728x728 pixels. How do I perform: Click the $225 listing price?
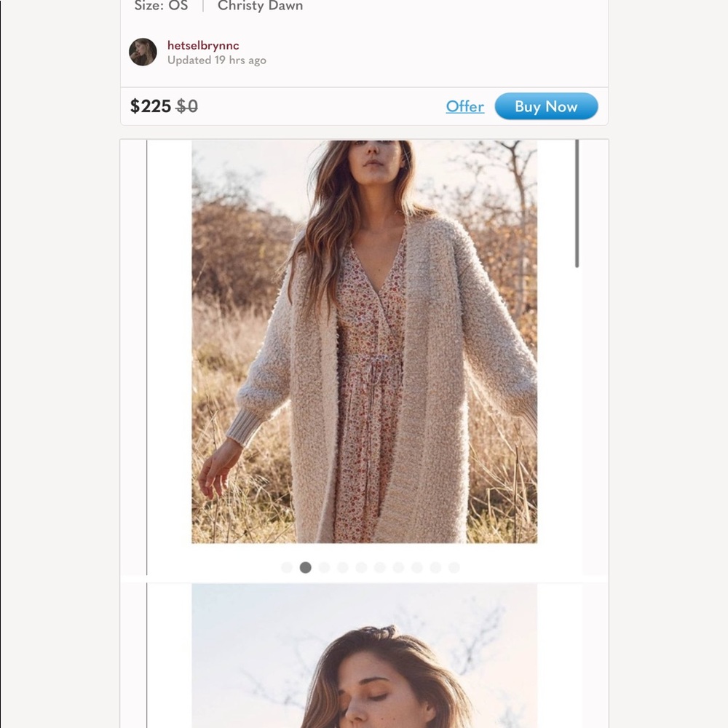[x=150, y=106]
